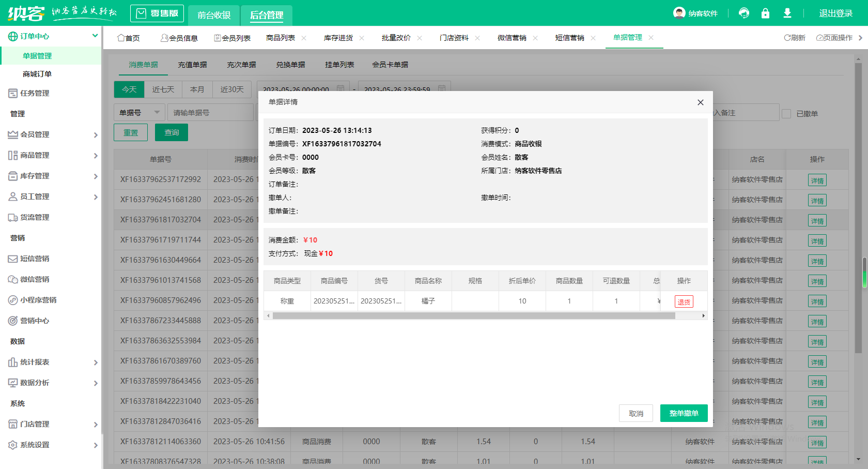Open the 单据号 search type dropdown
868x469 pixels.
pyautogui.click(x=139, y=113)
